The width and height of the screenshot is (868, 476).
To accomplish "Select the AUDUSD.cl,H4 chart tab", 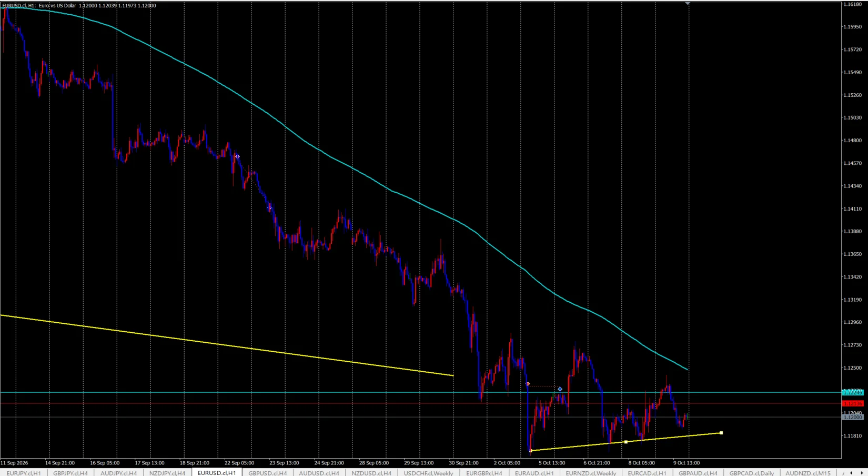I will [319, 473].
